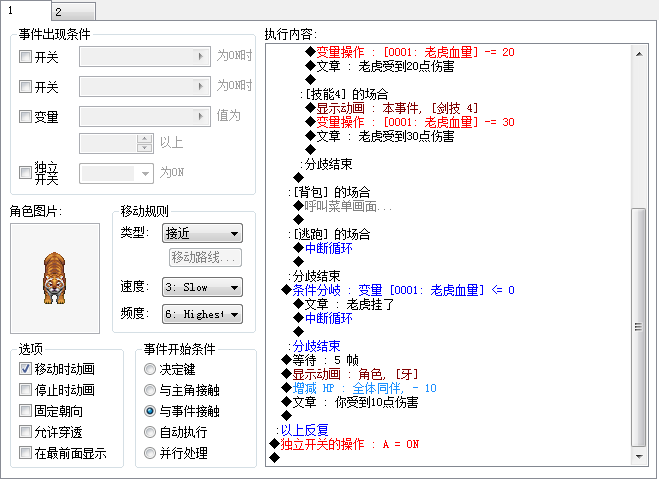
Task: Select the [逃跑] 的场合 branch line
Action: click(331, 234)
